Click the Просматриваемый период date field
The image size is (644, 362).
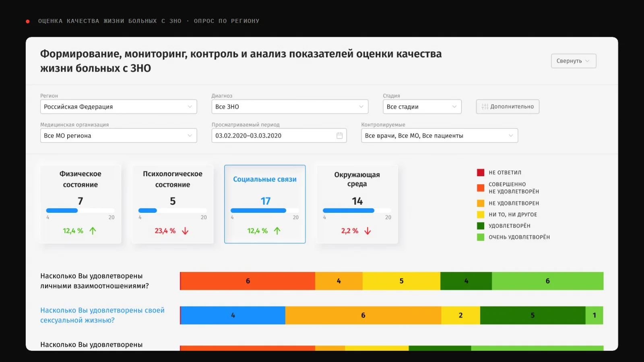[279, 136]
